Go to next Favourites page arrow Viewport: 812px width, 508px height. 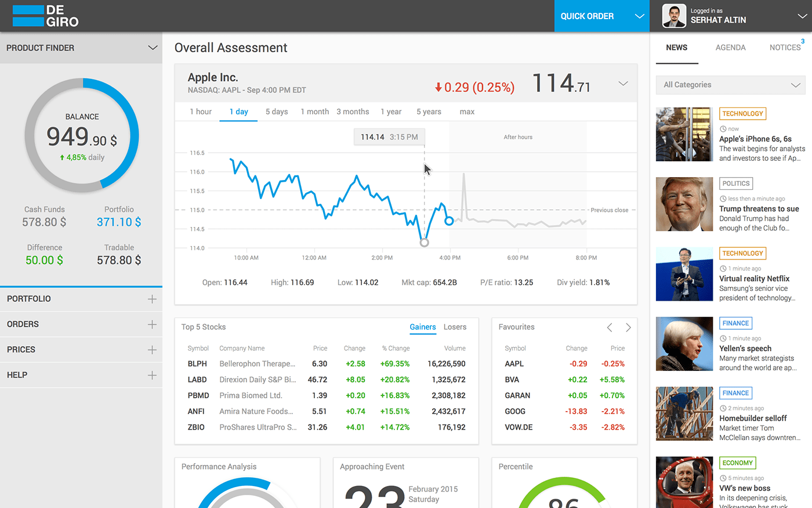[628, 327]
